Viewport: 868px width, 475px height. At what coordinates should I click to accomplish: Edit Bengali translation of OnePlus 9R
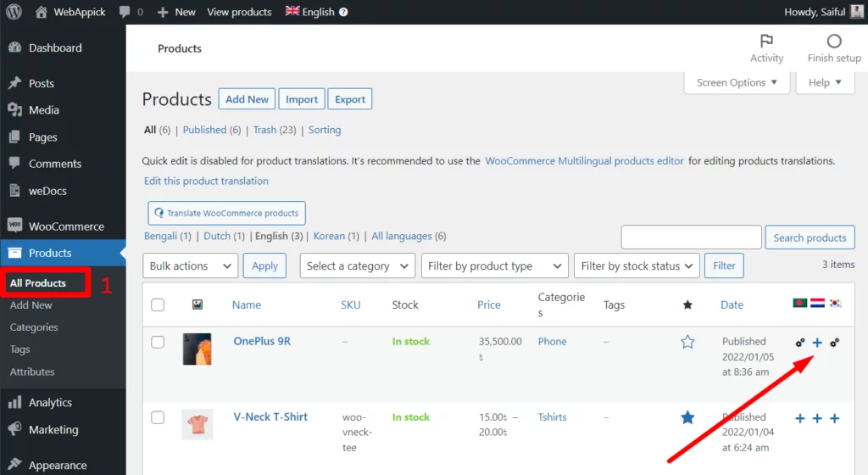pos(800,343)
